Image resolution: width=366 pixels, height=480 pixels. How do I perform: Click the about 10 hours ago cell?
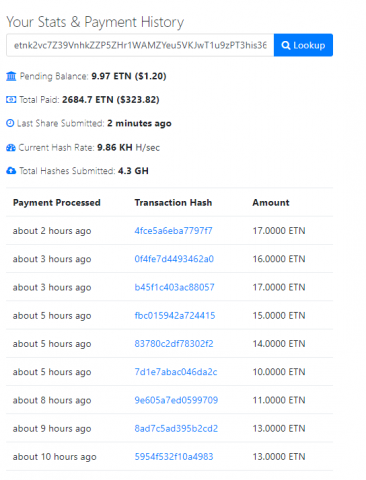click(55, 457)
